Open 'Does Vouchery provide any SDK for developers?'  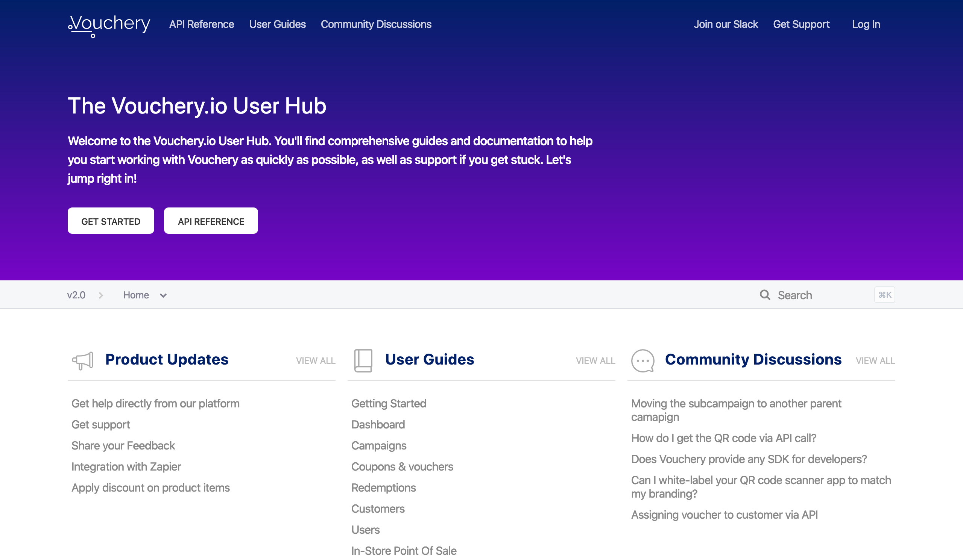pos(749,459)
